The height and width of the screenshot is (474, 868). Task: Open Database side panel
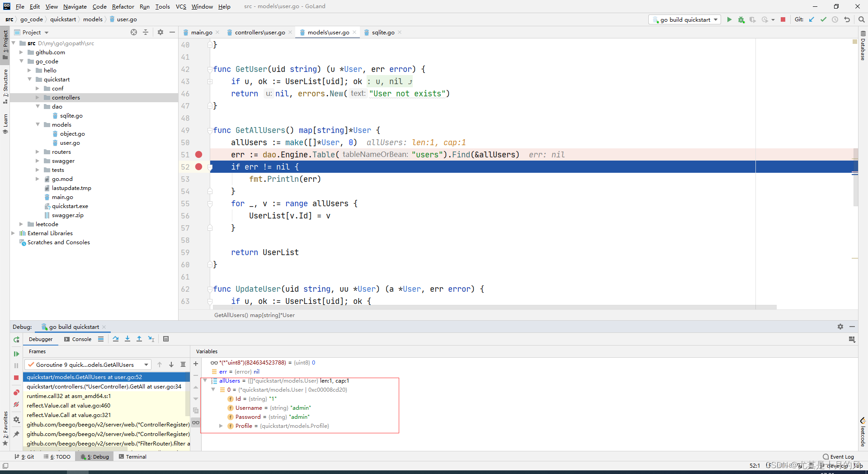(x=863, y=46)
